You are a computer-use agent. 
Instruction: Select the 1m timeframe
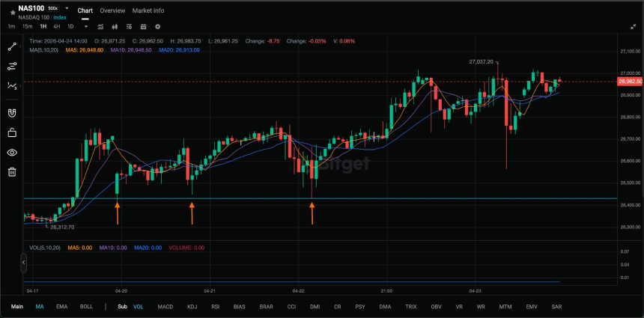tap(11, 27)
